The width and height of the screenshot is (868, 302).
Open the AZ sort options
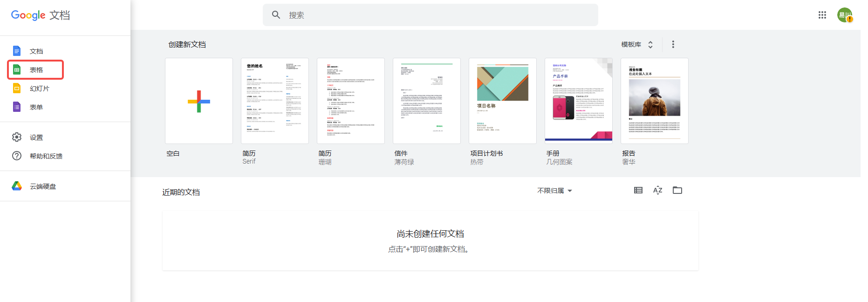click(658, 190)
